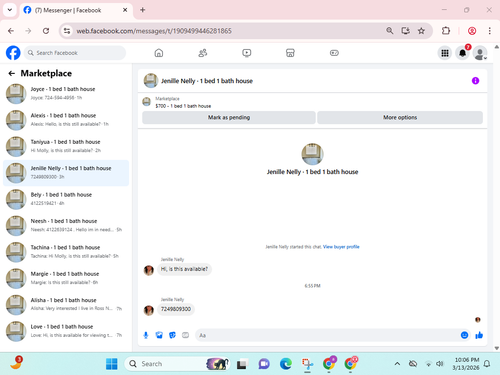Click the Facebook logo
The height and width of the screenshot is (375, 500).
coord(13,53)
